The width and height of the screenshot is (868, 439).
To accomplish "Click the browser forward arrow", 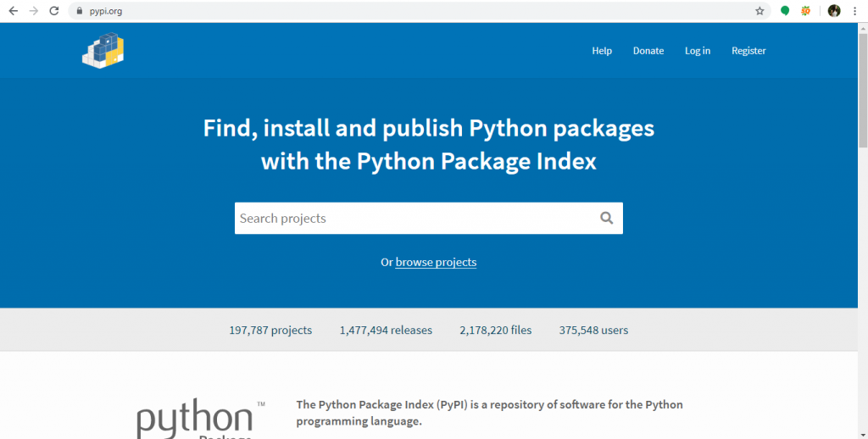I will (x=34, y=10).
